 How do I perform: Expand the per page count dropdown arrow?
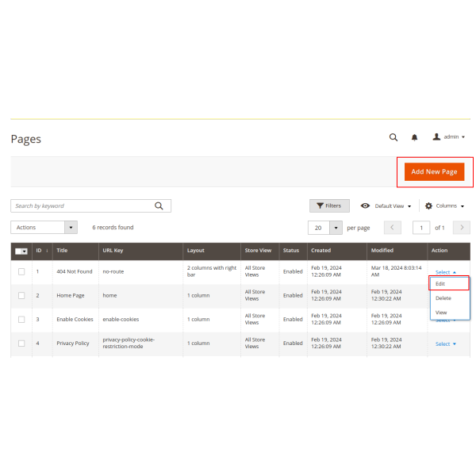point(336,228)
